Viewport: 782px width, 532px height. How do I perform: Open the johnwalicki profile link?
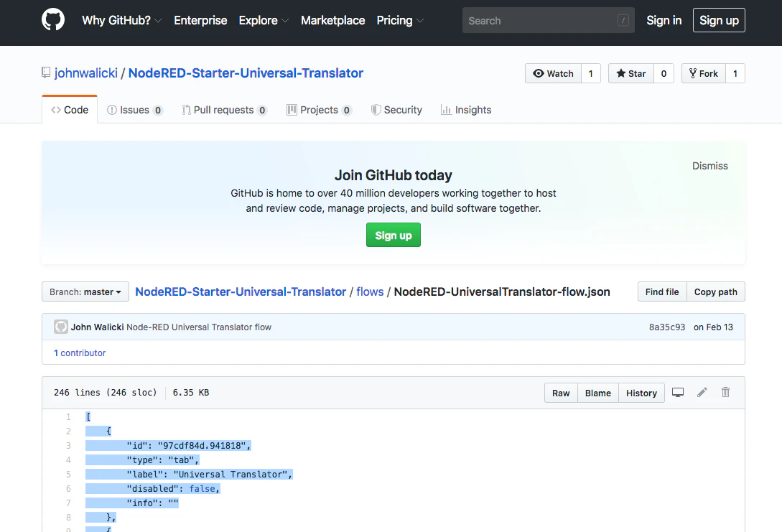point(85,73)
